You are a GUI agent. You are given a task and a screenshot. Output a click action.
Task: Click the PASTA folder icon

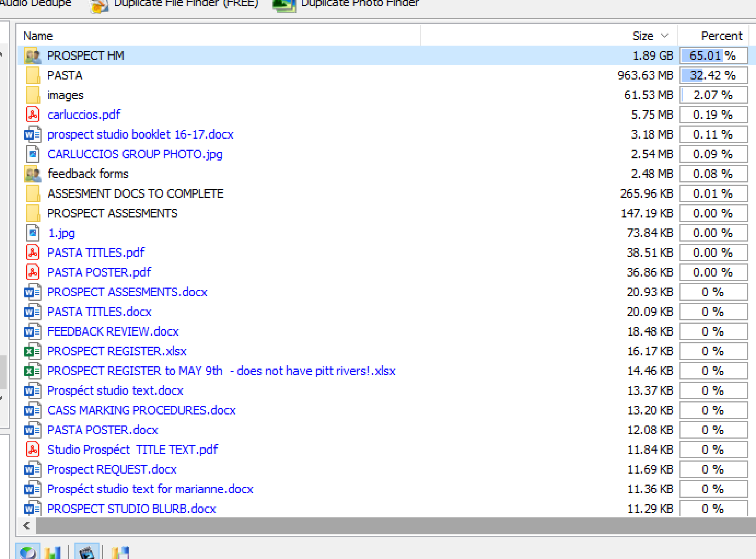point(33,75)
